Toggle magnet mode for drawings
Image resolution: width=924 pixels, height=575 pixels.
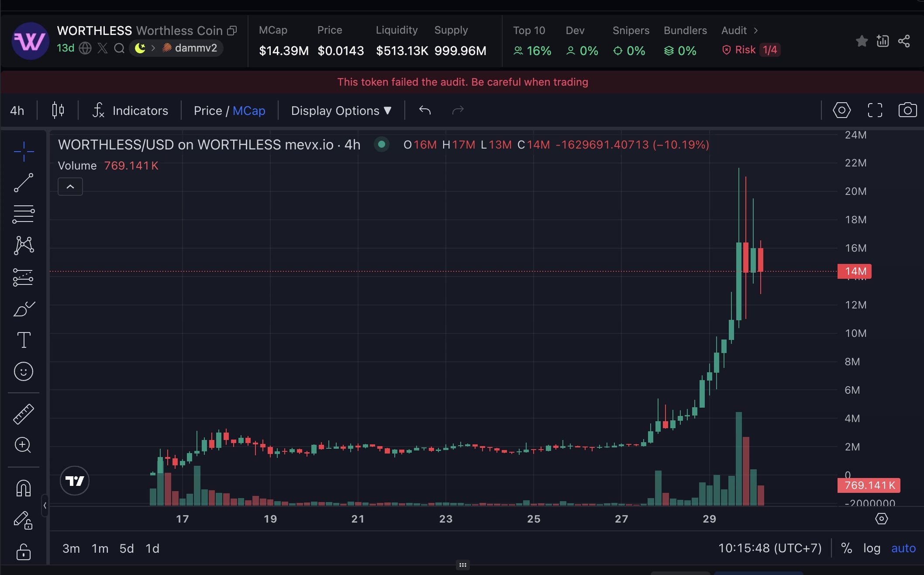(x=24, y=488)
